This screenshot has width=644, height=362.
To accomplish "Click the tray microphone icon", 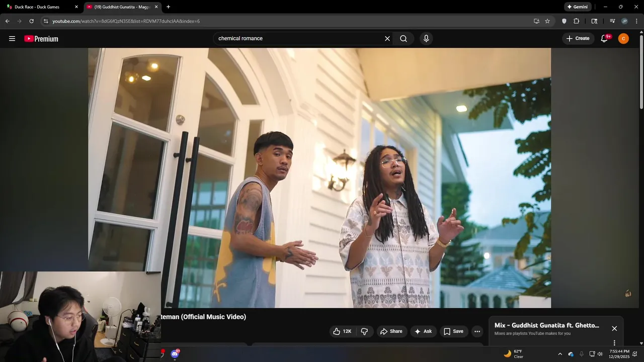I will tap(582, 354).
